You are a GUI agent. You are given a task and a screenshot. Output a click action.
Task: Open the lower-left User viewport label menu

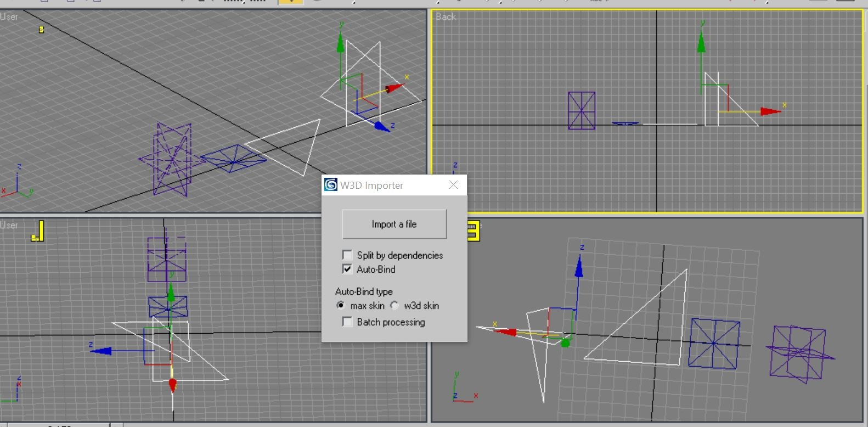9,225
